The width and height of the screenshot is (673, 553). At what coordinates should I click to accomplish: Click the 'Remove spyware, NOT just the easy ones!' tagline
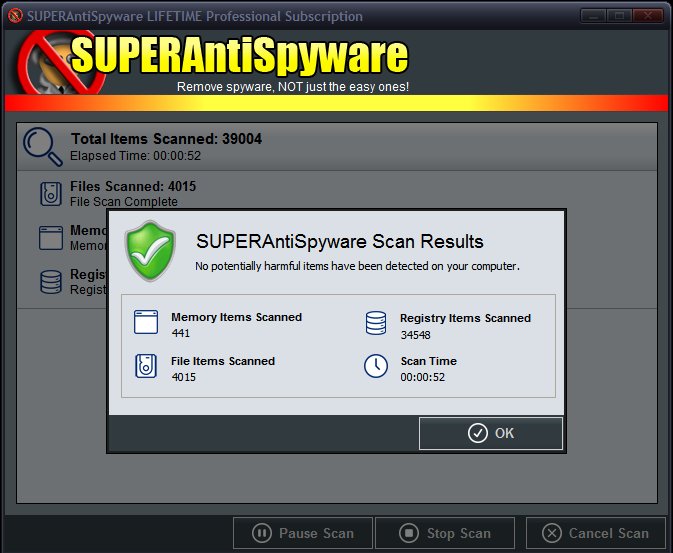(293, 87)
